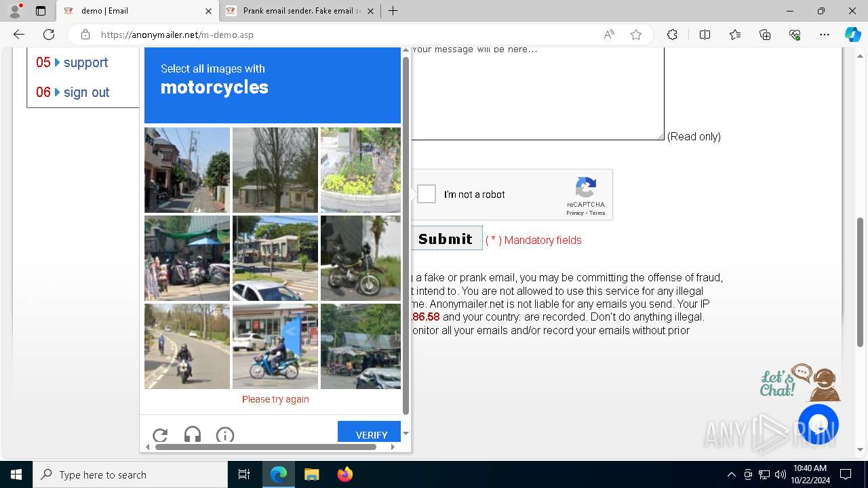The height and width of the screenshot is (488, 868).
Task: Select the white car at intersection image
Action: pos(275,258)
